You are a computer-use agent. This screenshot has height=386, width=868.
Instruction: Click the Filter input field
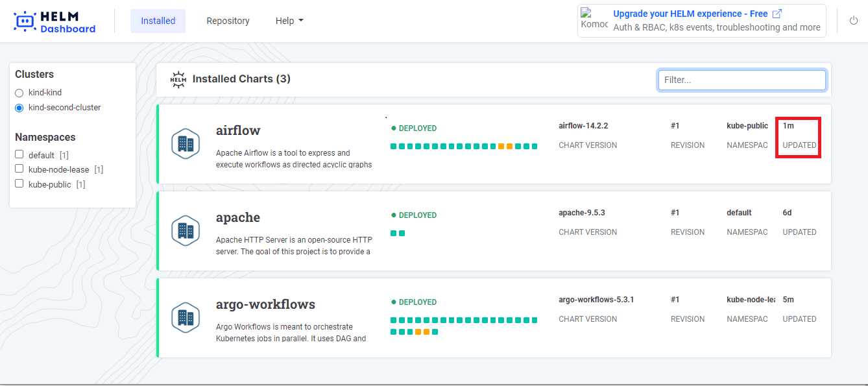(x=741, y=80)
